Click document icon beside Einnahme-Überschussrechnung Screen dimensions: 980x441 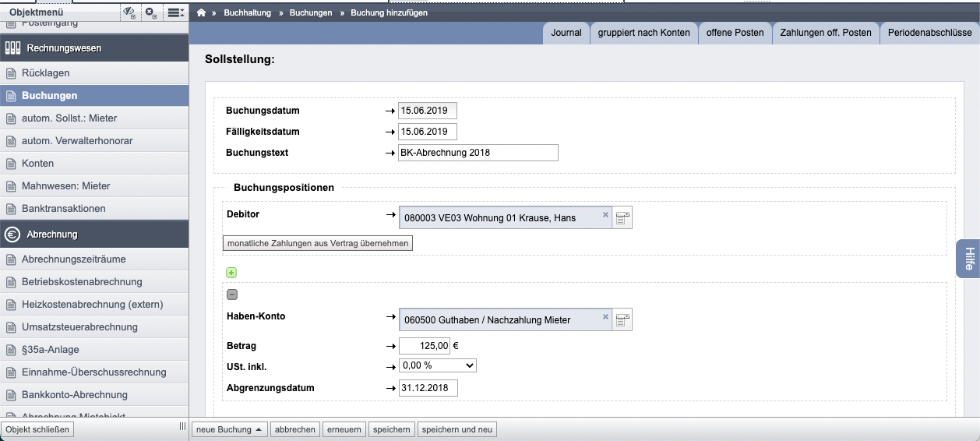[11, 372]
